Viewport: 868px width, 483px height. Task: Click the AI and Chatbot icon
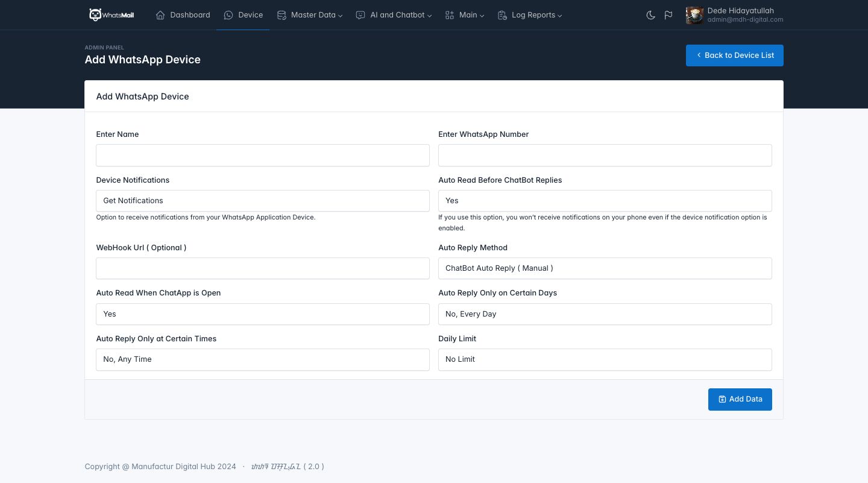pos(360,15)
